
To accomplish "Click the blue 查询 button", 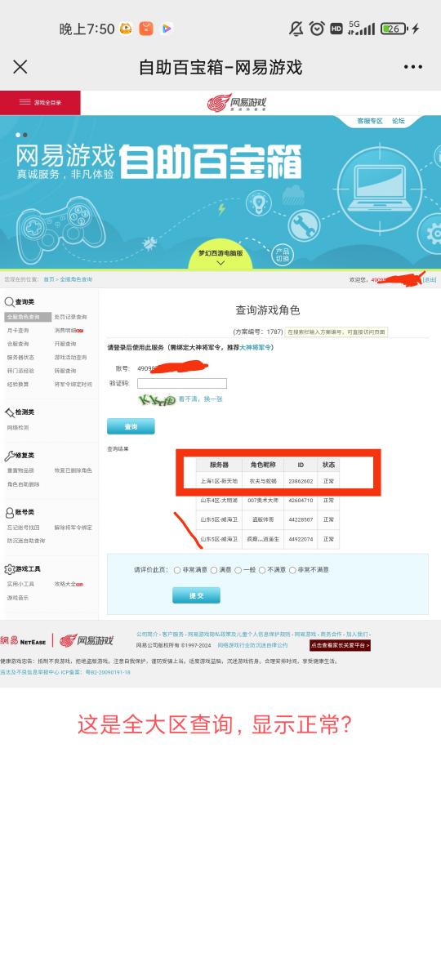I will pyautogui.click(x=131, y=426).
